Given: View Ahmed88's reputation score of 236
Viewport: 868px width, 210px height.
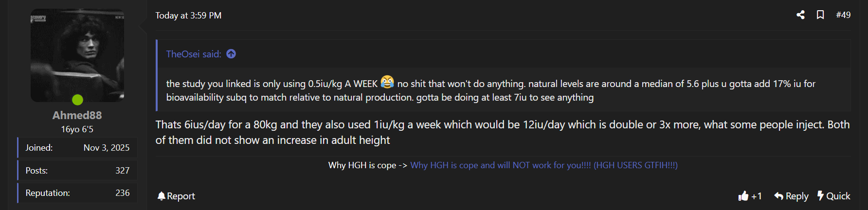Looking at the screenshot, I should 122,193.
